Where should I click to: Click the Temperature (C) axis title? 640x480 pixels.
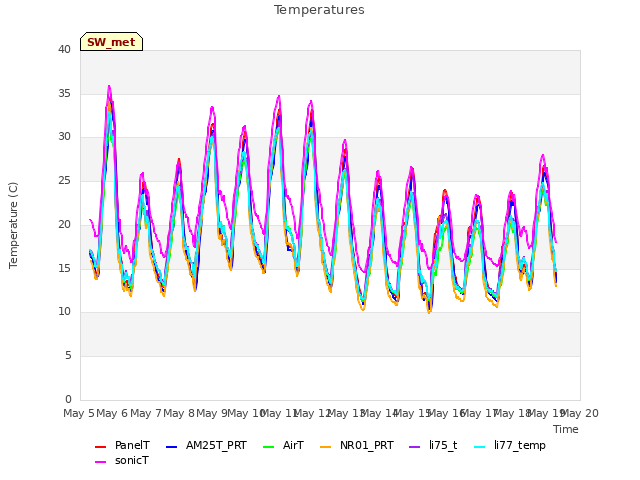[13, 225]
